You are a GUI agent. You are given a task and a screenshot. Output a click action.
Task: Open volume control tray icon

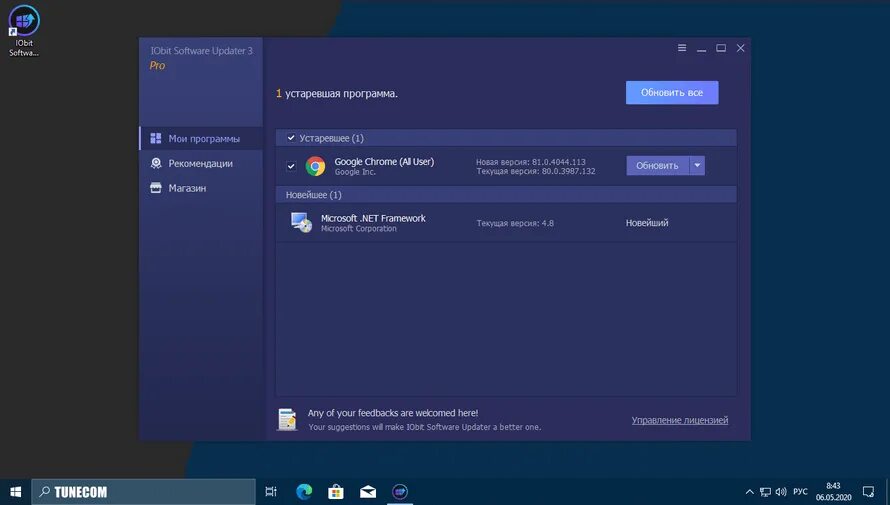pyautogui.click(x=781, y=491)
